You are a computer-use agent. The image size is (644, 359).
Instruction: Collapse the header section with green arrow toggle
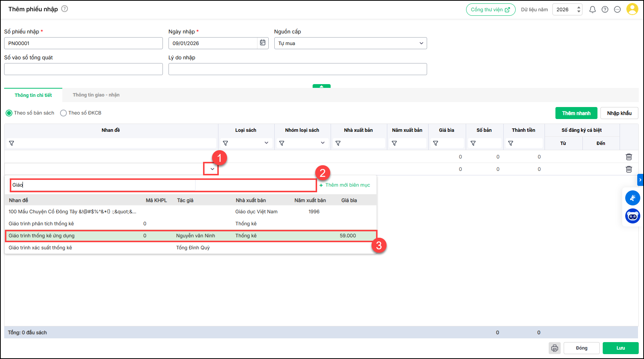coord(321,86)
